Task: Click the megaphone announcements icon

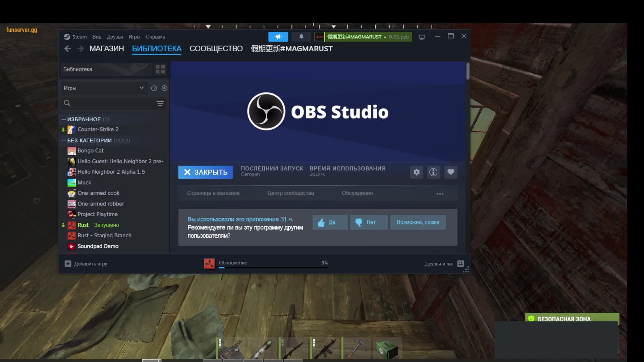Action: tap(278, 37)
